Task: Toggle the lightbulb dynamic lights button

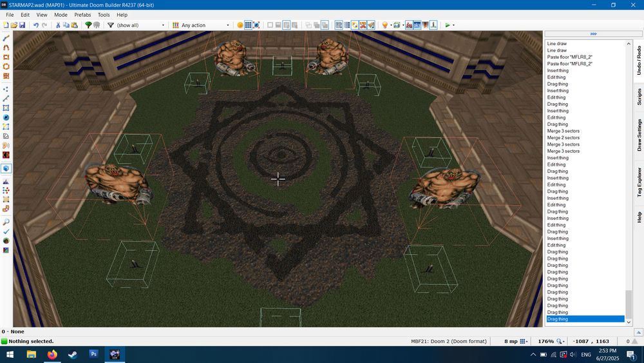Action: pyautogui.click(x=385, y=25)
